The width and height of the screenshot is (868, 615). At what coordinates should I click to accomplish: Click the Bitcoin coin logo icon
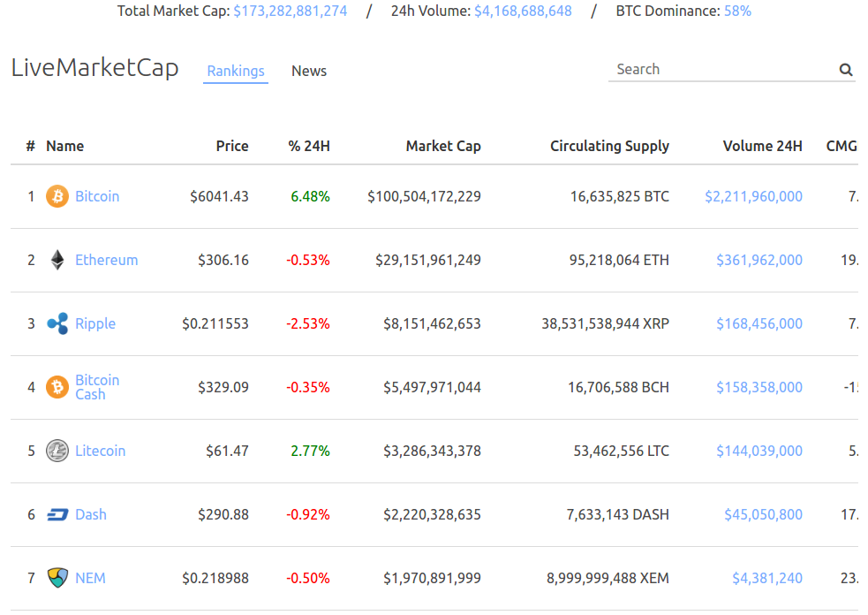[57, 196]
